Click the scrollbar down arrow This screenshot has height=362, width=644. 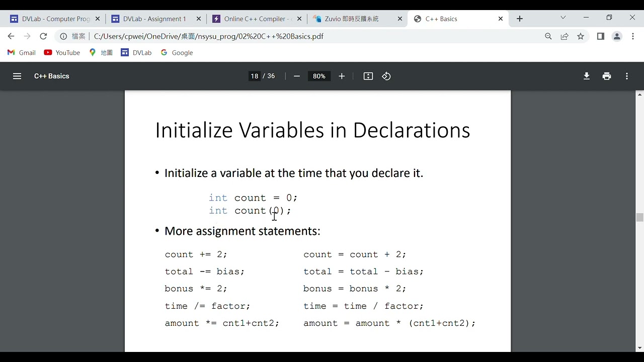click(640, 348)
